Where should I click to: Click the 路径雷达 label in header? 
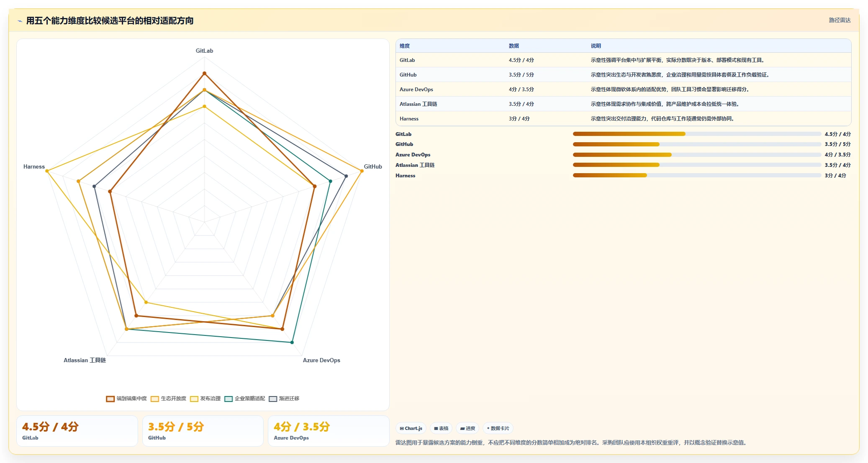click(x=840, y=20)
